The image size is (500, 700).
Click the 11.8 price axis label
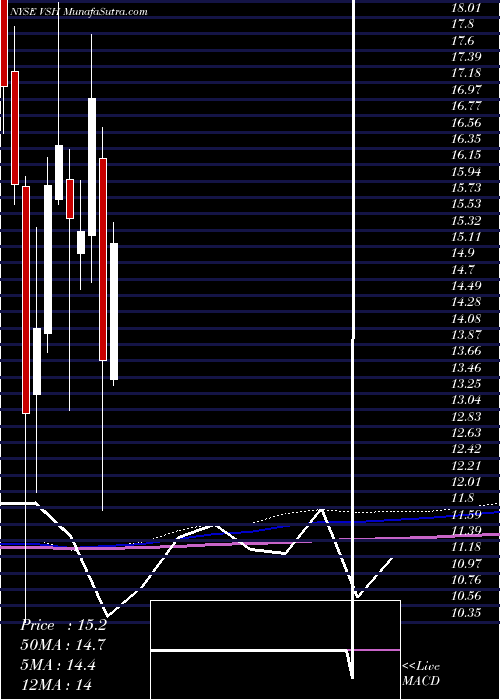pos(462,498)
